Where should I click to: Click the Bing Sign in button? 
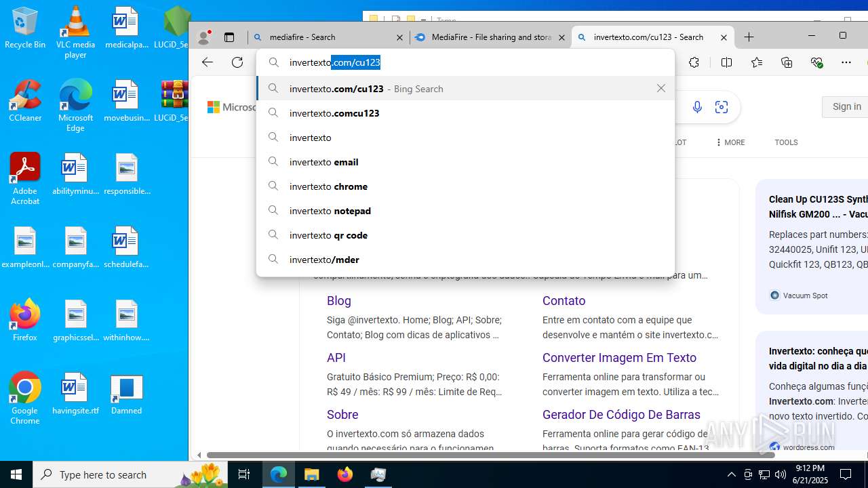[x=845, y=106]
